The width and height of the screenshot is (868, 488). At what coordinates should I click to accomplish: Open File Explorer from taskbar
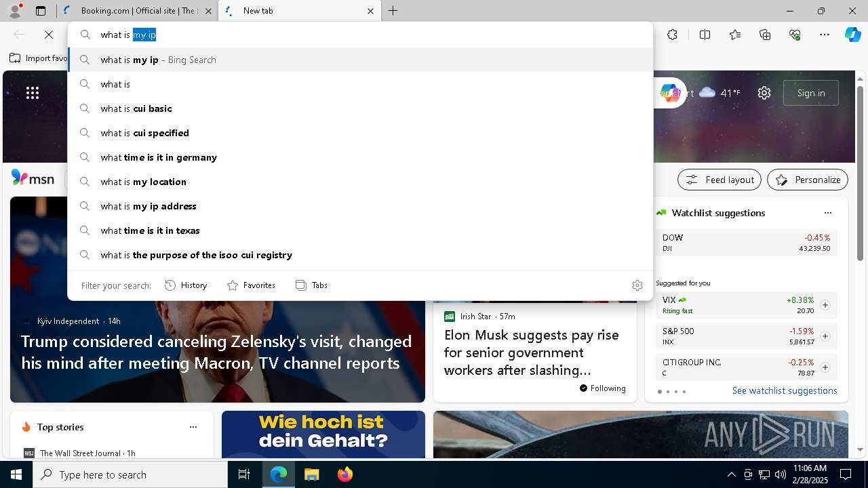311,474
